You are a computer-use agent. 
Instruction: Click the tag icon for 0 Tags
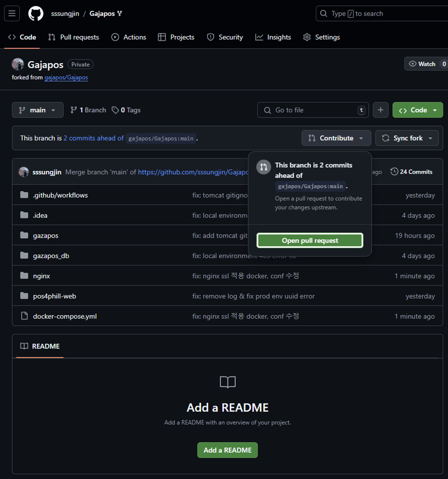(115, 110)
